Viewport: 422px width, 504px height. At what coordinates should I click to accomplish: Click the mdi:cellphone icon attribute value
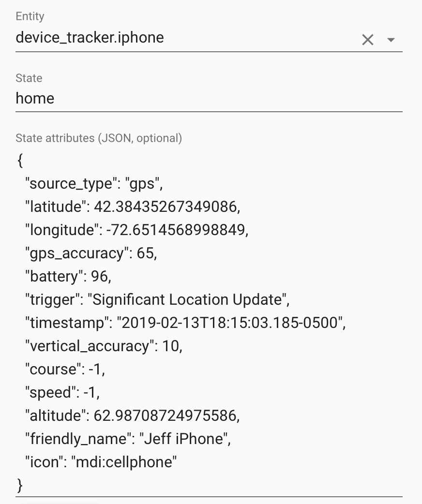(124, 462)
